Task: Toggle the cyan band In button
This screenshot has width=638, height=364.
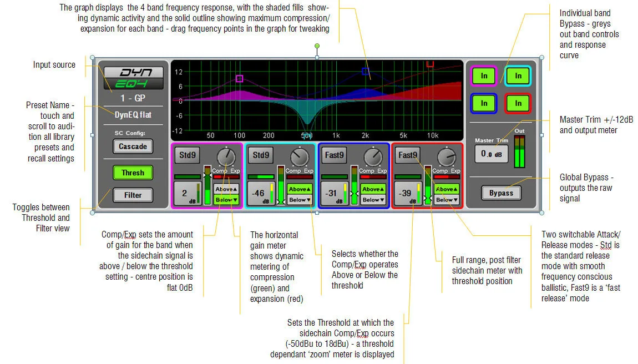Action: pyautogui.click(x=518, y=75)
